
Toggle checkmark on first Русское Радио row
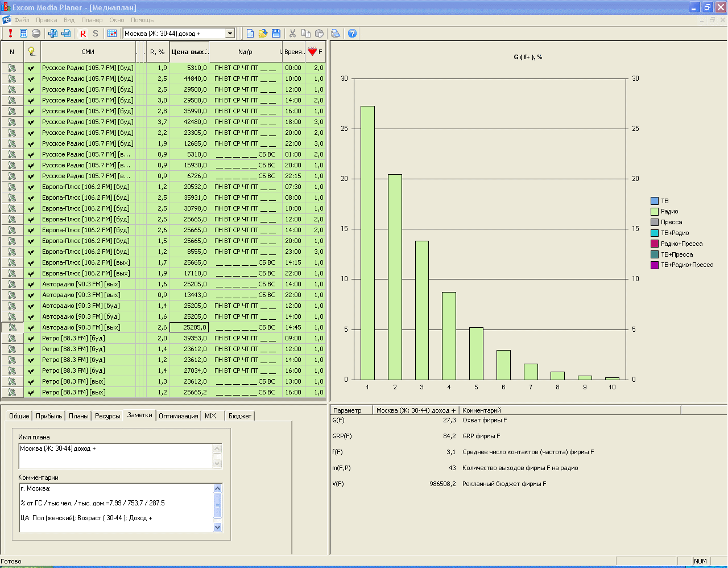pos(31,68)
